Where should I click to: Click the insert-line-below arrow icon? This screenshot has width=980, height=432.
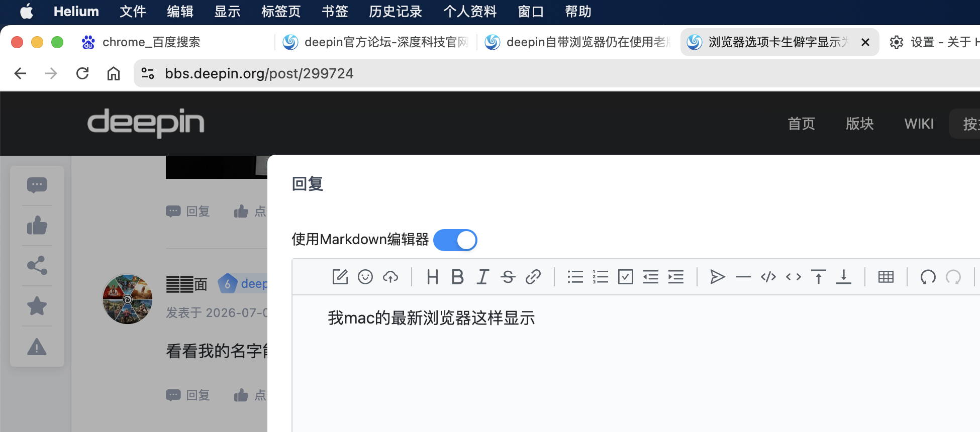tap(843, 277)
